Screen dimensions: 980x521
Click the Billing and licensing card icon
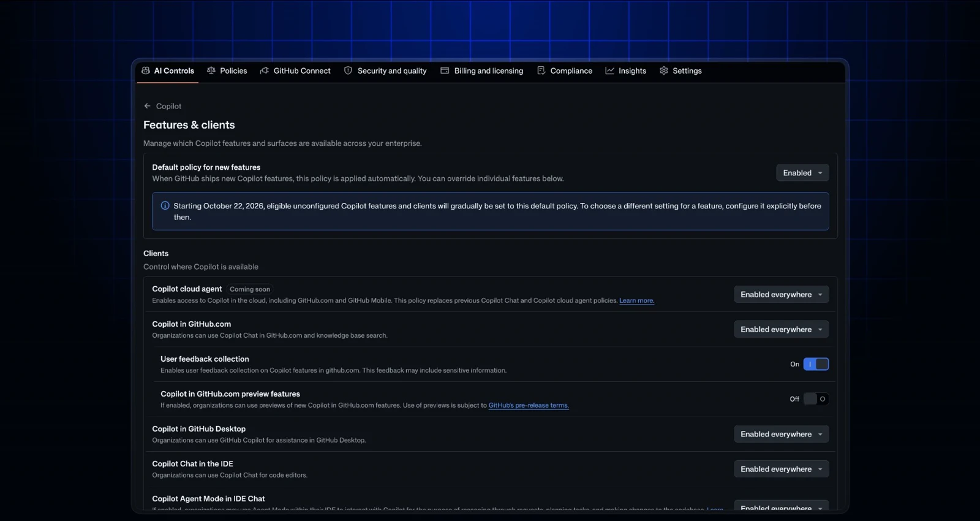point(445,70)
